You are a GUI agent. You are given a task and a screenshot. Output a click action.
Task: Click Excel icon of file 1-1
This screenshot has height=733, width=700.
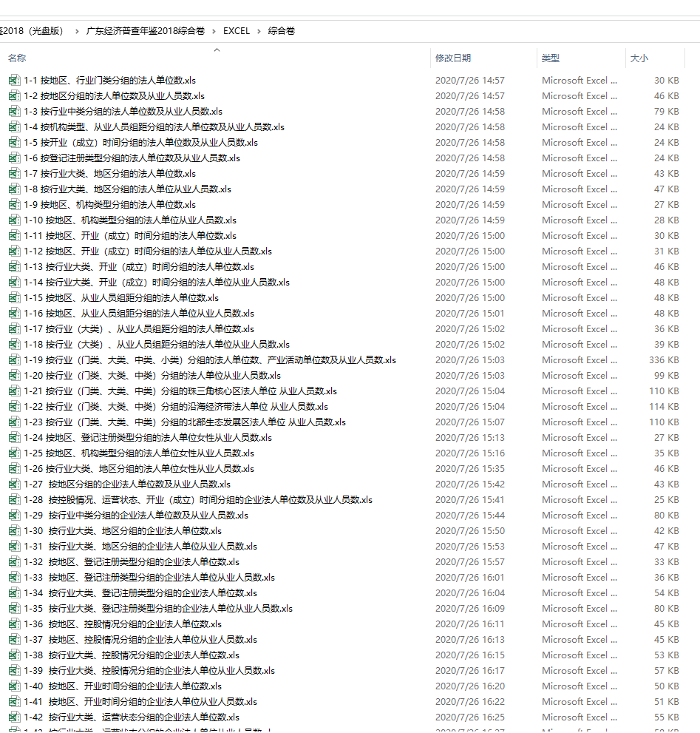[x=15, y=81]
